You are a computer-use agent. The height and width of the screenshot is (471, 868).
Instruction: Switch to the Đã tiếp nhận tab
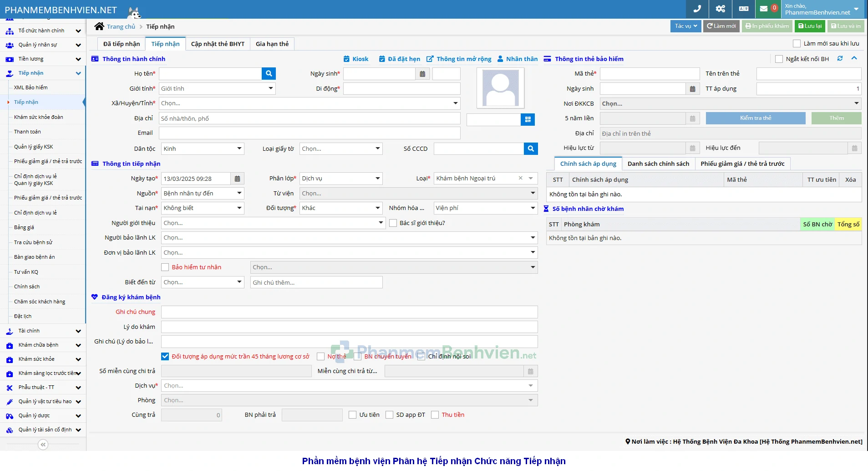click(122, 44)
